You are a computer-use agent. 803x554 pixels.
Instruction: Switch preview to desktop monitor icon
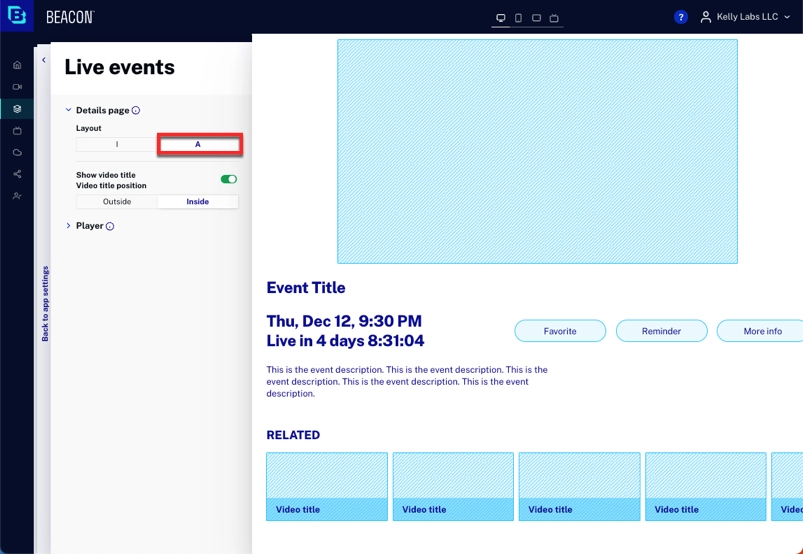[500, 18]
